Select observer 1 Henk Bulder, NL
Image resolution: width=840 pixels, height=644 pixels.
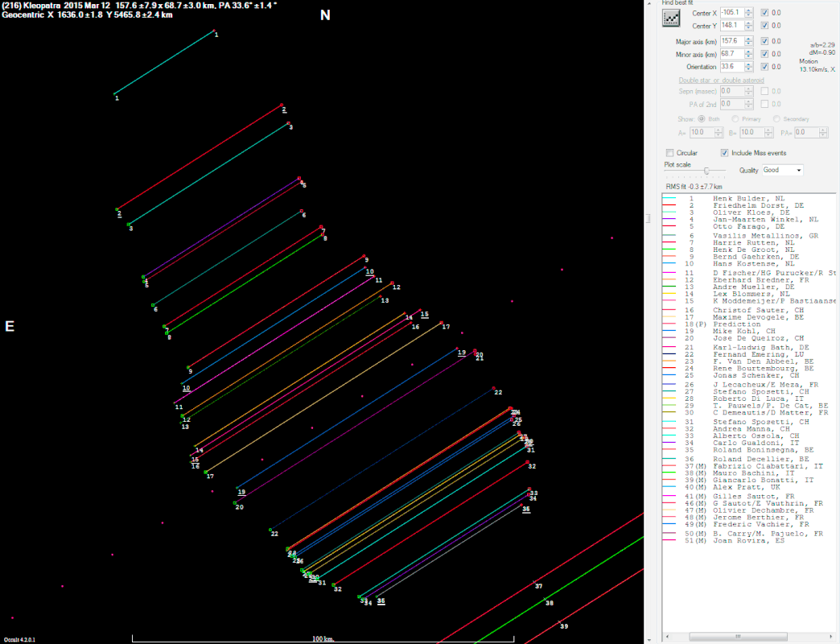click(x=748, y=198)
